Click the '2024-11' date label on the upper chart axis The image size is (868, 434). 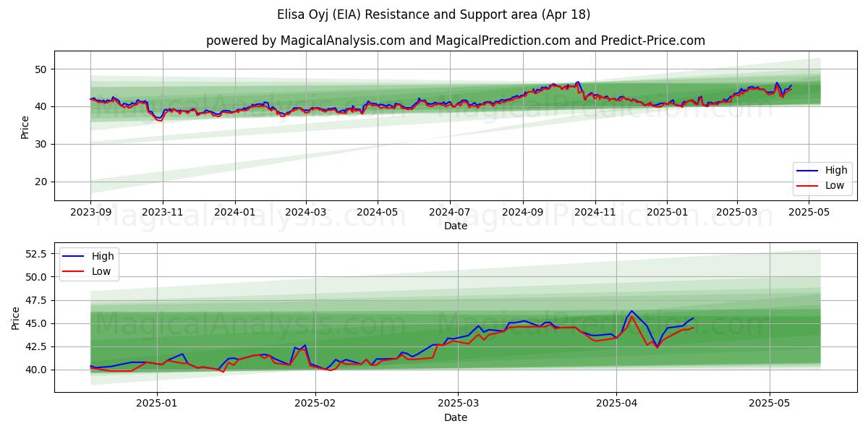pos(595,213)
